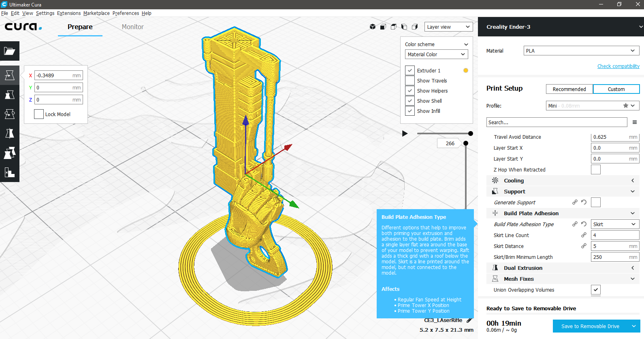Switch to the Monitor tab
The image size is (644, 339).
tap(133, 27)
